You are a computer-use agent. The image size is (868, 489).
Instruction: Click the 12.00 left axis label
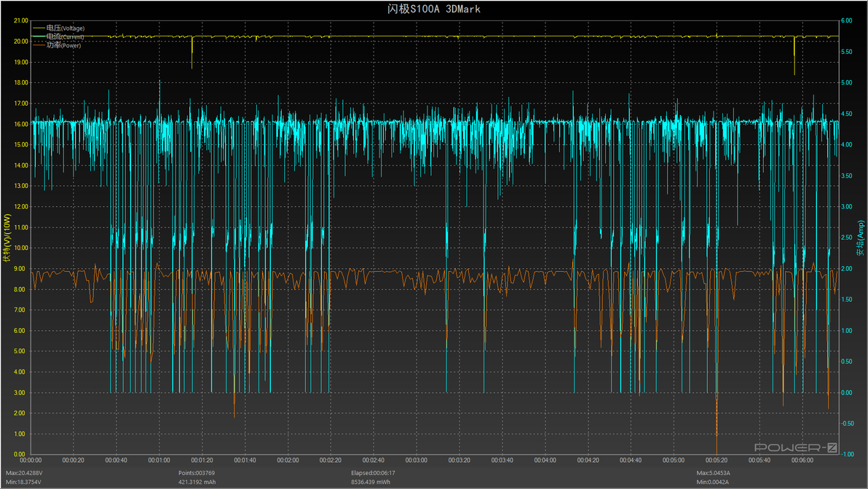coord(20,206)
